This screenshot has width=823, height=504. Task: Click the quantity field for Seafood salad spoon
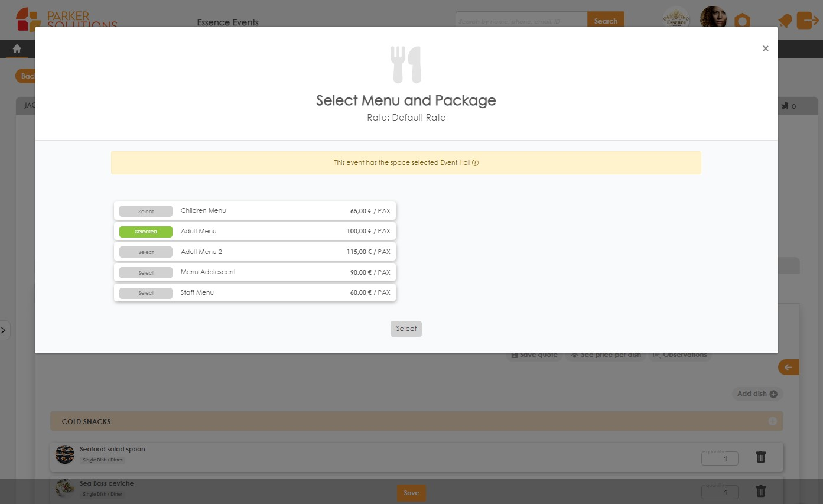click(x=719, y=457)
